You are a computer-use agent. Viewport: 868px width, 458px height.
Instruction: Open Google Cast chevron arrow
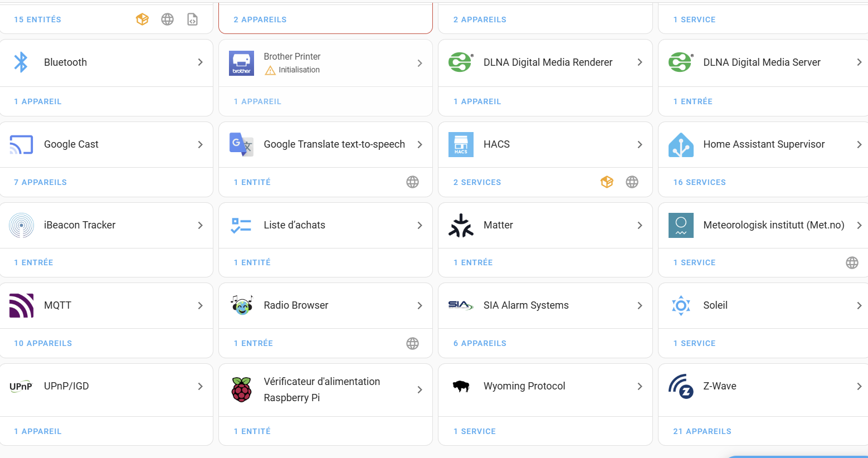pos(200,144)
